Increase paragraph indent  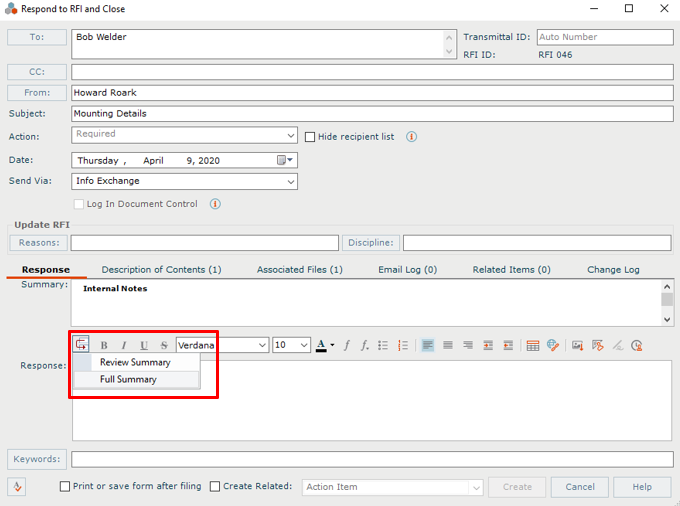coord(488,345)
